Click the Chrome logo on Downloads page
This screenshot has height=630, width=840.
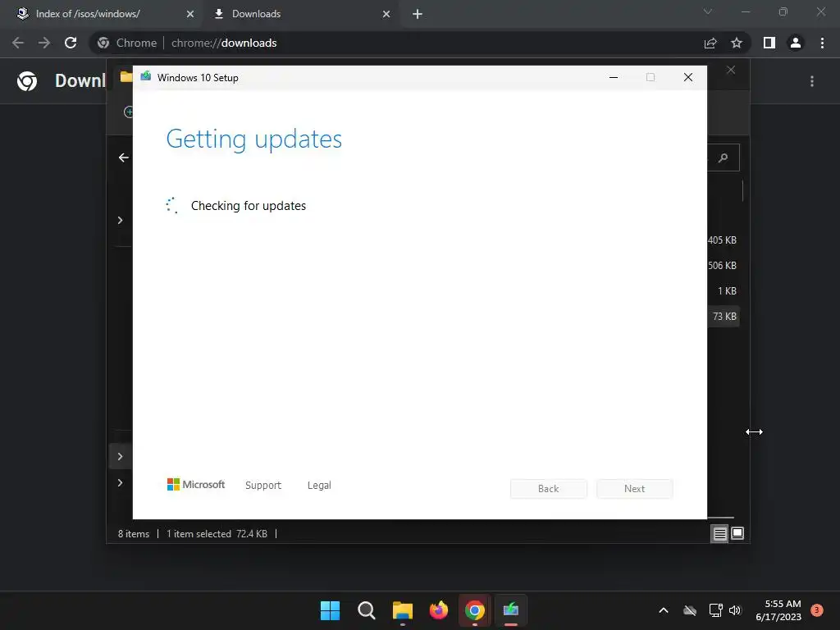[x=27, y=81]
